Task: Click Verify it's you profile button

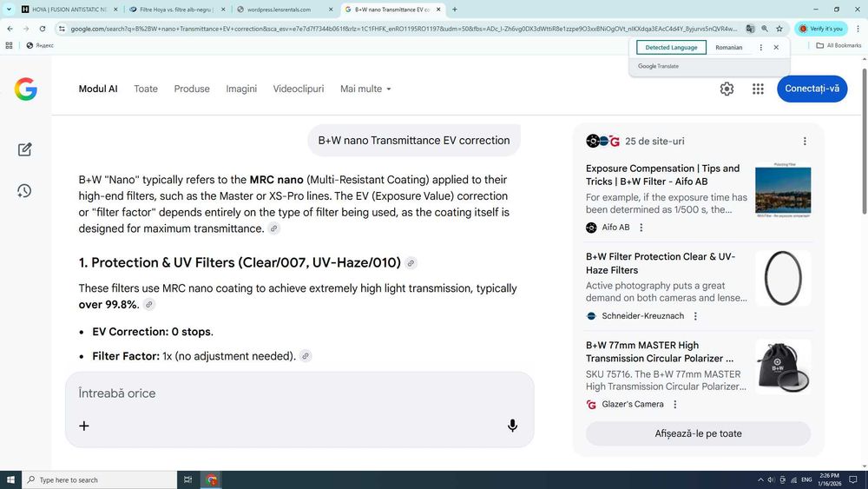Action: (x=820, y=29)
